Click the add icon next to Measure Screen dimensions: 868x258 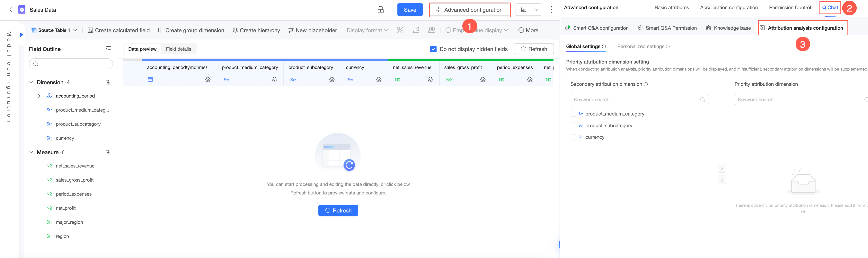(x=108, y=152)
